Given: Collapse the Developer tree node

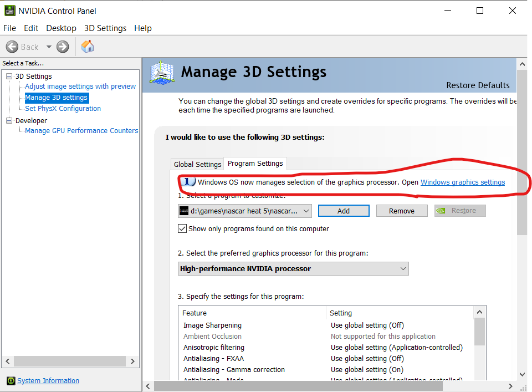Looking at the screenshot, I should click(9, 120).
